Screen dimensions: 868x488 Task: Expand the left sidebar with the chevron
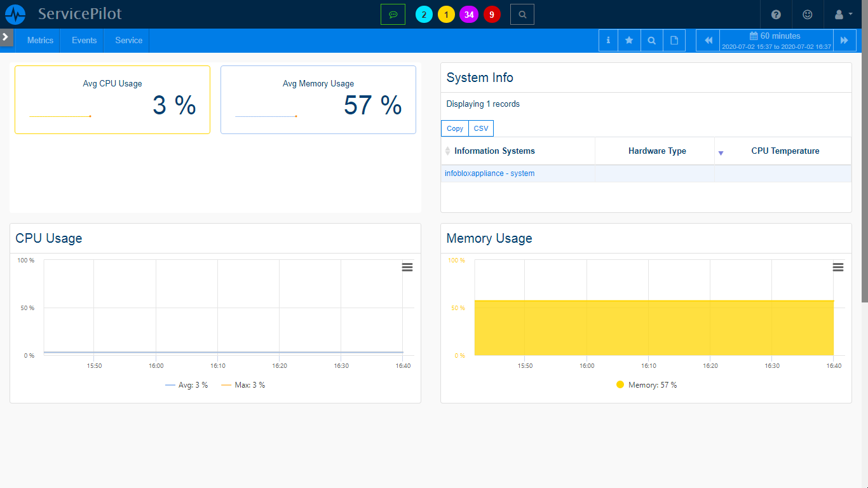[6, 37]
